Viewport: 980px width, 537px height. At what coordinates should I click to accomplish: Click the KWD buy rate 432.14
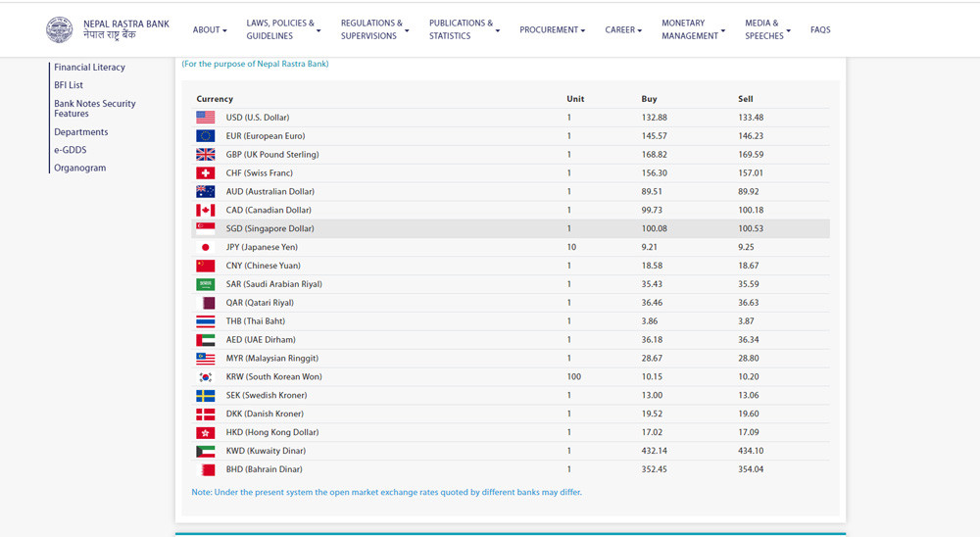click(654, 451)
